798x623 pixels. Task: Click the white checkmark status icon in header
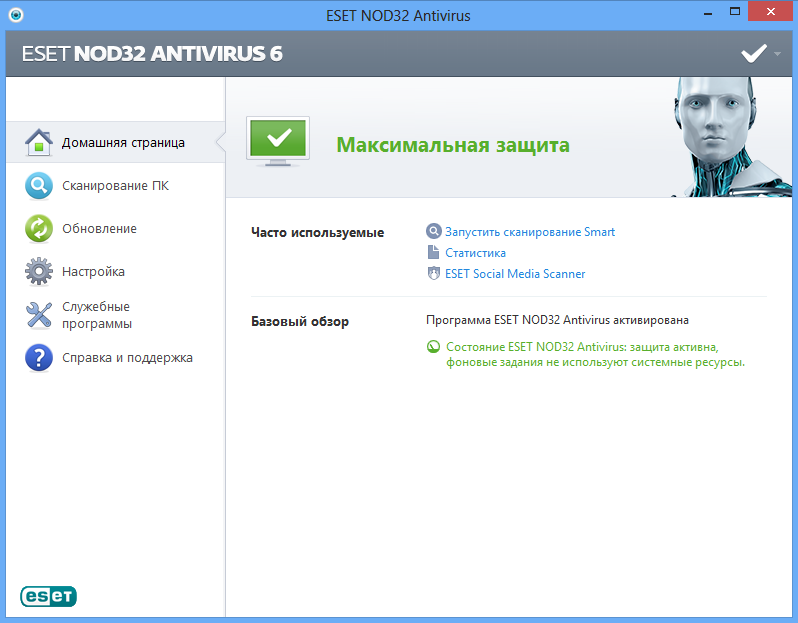(754, 53)
